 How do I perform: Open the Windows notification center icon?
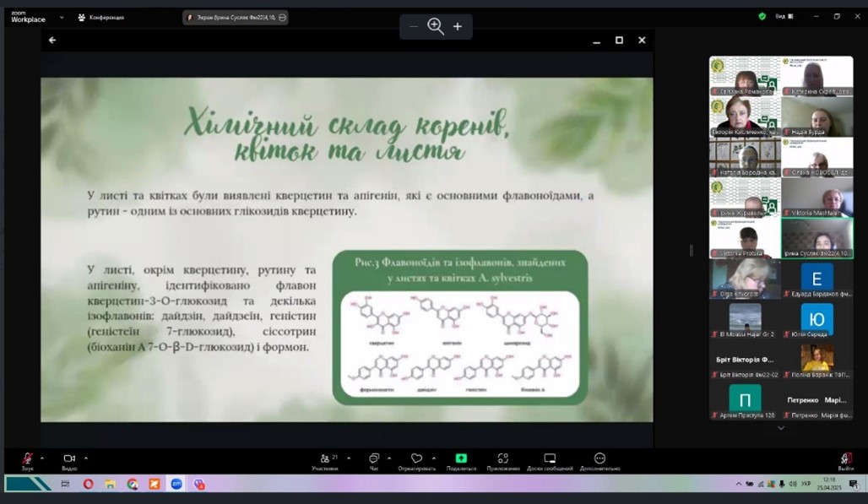[x=854, y=485]
